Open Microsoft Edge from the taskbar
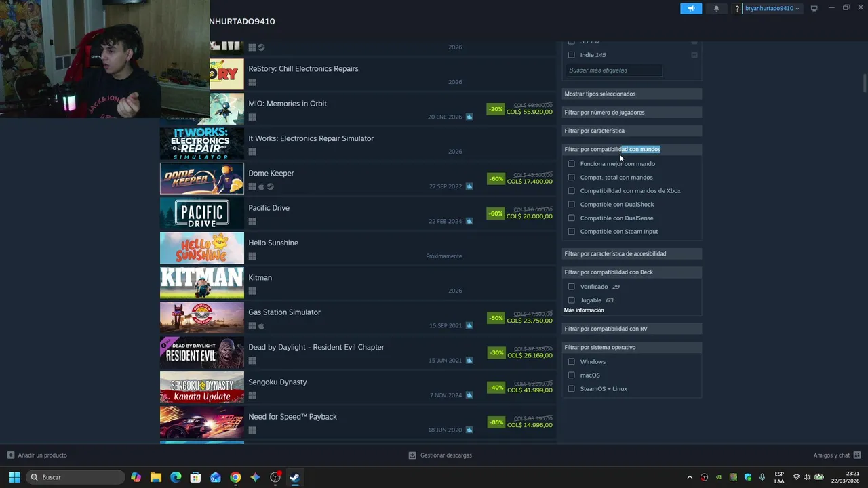868x488 pixels. point(176,477)
